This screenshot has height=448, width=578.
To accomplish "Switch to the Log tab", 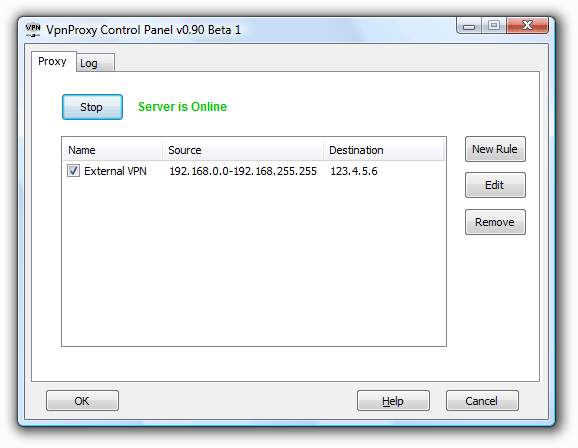I will point(95,63).
